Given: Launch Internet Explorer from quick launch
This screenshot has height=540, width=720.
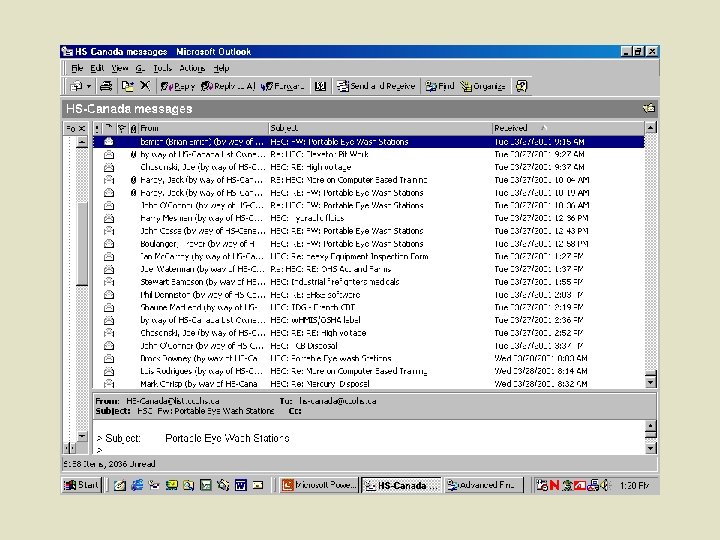Looking at the screenshot, I should pyautogui.click(x=136, y=485).
